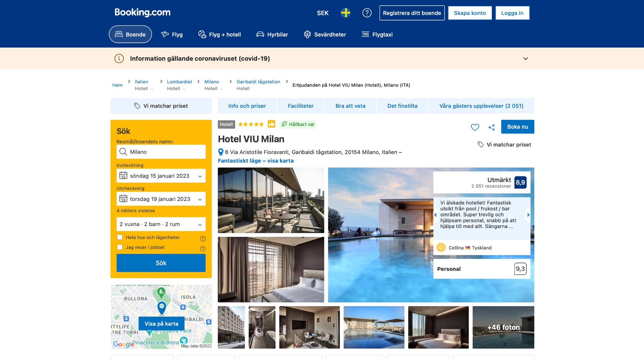
Task: Open Det finstilta tab
Action: click(402, 106)
